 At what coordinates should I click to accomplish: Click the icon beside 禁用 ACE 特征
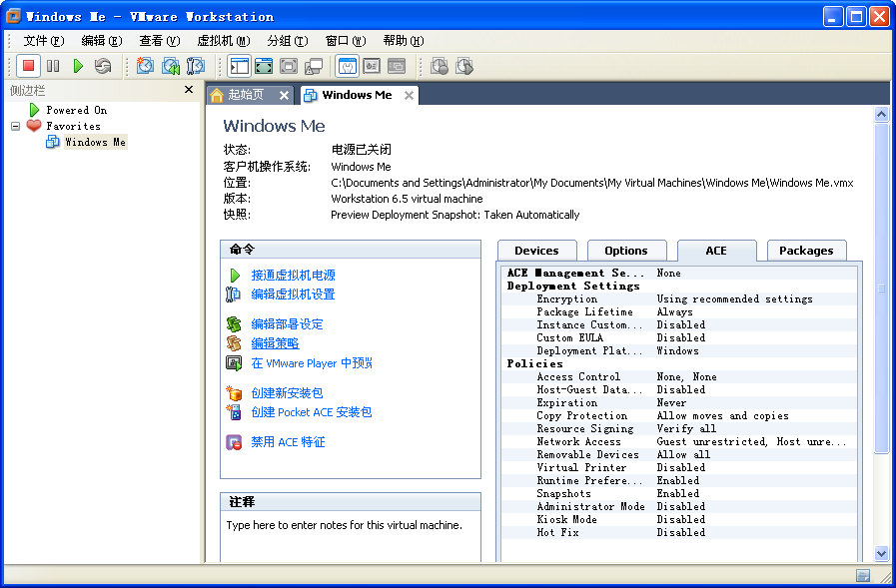tap(234, 442)
